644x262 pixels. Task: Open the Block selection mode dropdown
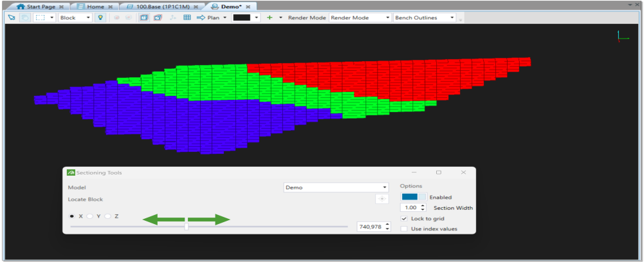(75, 18)
